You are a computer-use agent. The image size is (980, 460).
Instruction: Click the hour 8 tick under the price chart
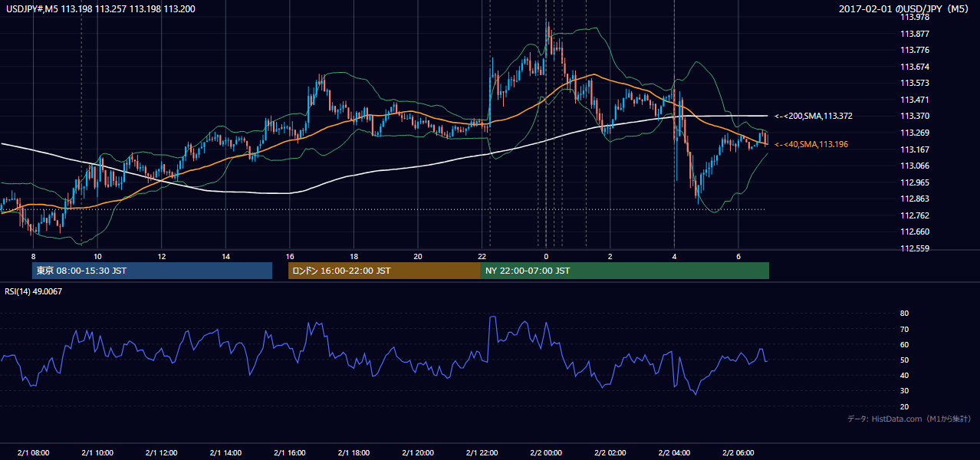tap(33, 256)
